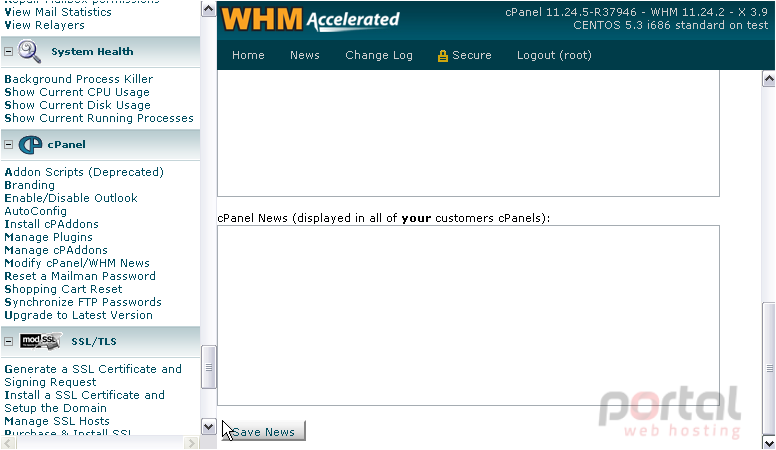The height and width of the screenshot is (450, 776).
Task: Click the padlock icon next to Secure
Action: (x=442, y=55)
